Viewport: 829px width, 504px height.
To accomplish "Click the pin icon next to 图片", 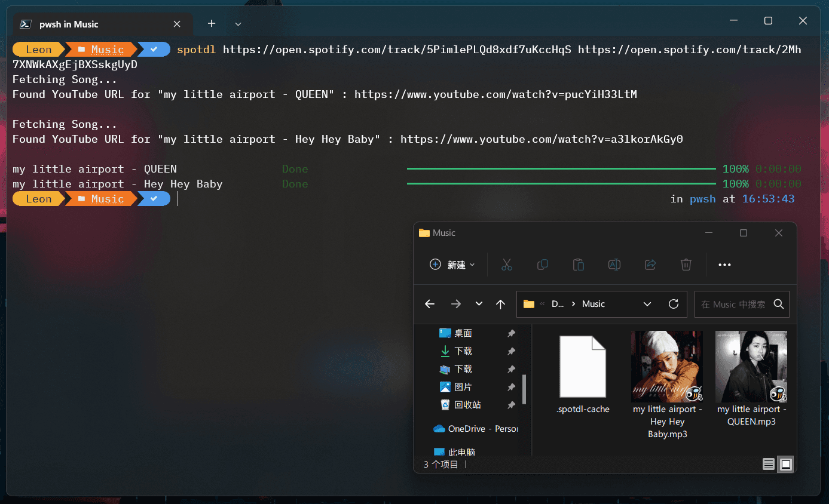I will 511,387.
